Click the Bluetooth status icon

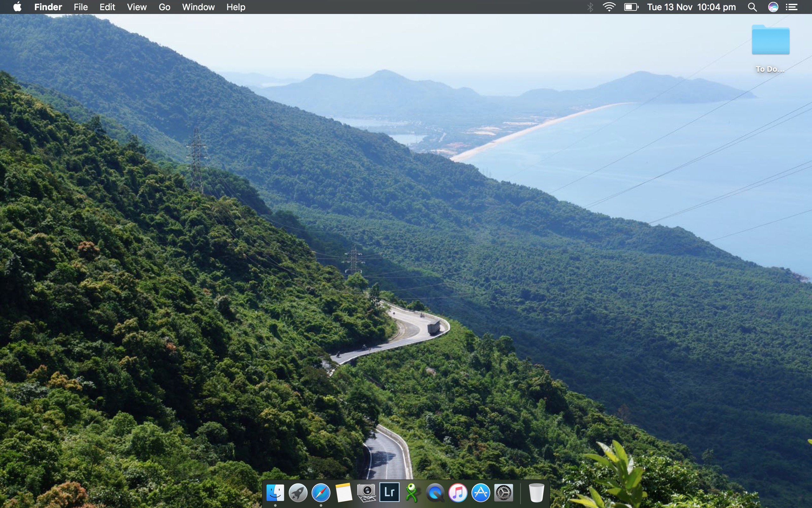tap(590, 7)
